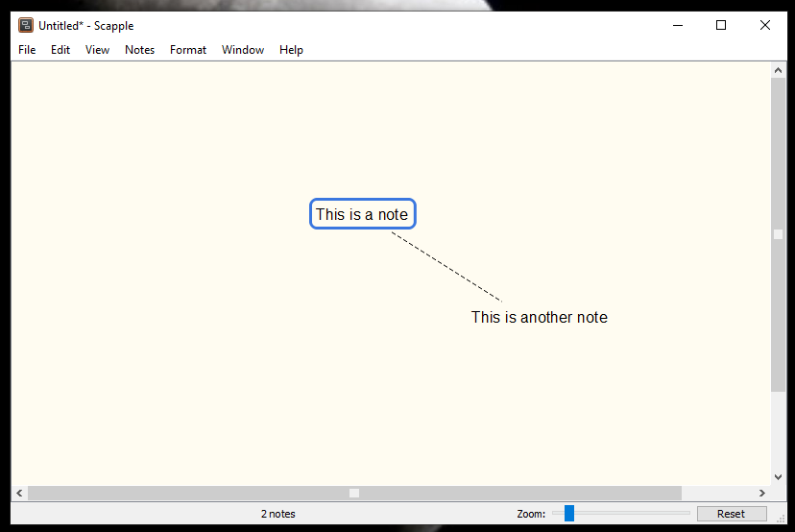Minimize the Scapple window
Screen dimensions: 795x532
pyautogui.click(x=677, y=26)
